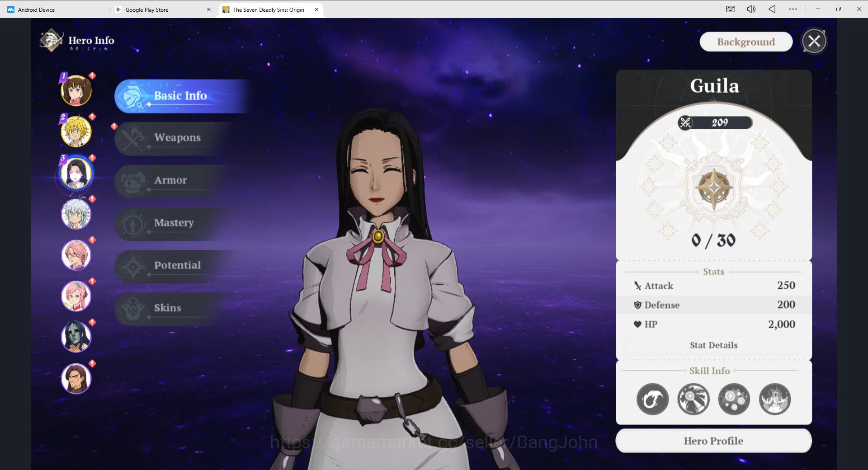Choose the brown-haired hero portrait numbered 1
Viewport: 868px width, 470px height.
(x=76, y=90)
